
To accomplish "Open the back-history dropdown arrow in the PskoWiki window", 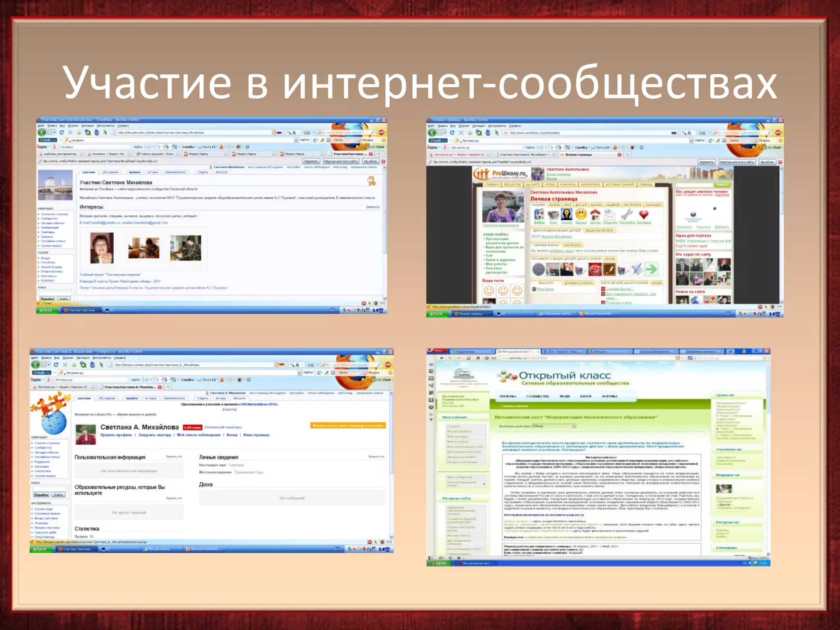I will tap(55, 132).
